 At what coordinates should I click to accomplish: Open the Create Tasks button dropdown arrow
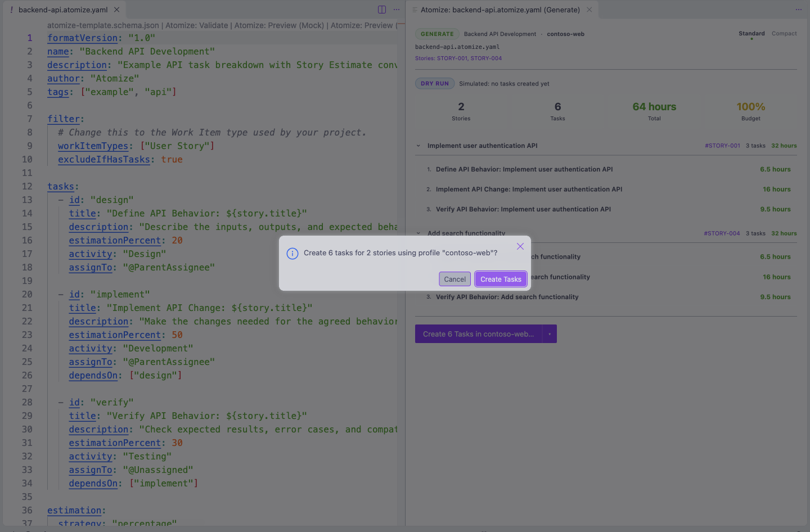click(x=550, y=334)
